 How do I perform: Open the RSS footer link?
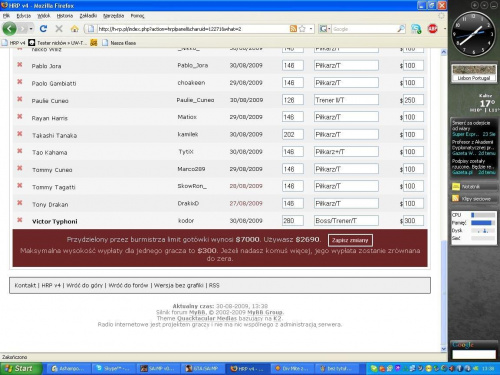214,285
